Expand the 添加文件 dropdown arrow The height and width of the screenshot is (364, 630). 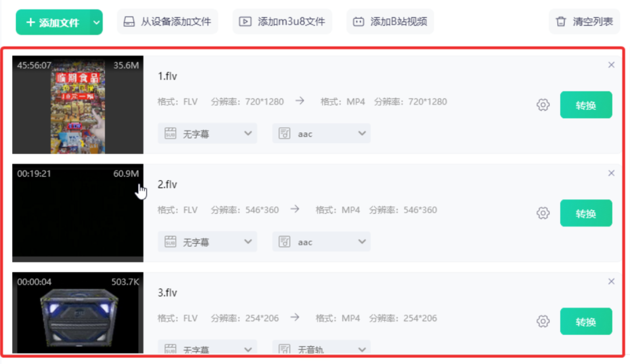96,22
